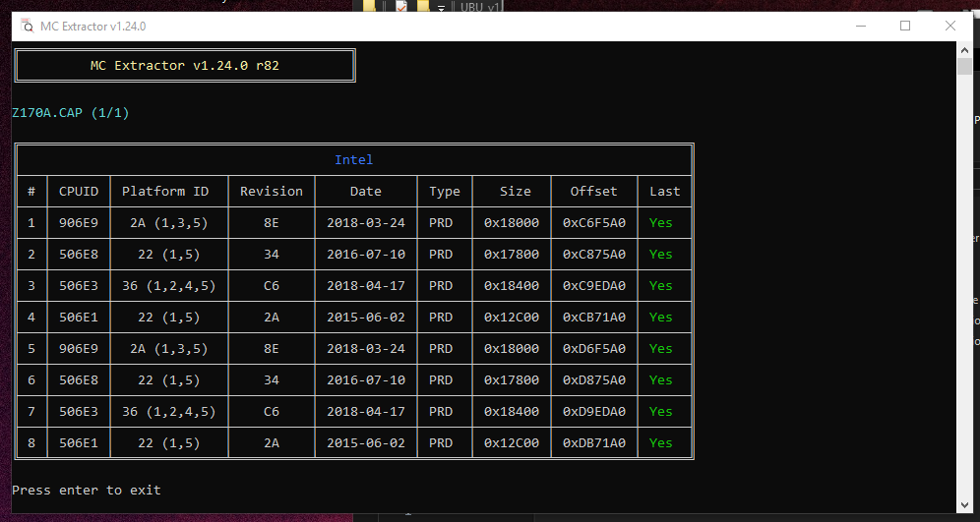980x522 pixels.
Task: Click CPUID 506E1 in row 8
Action: (79, 443)
